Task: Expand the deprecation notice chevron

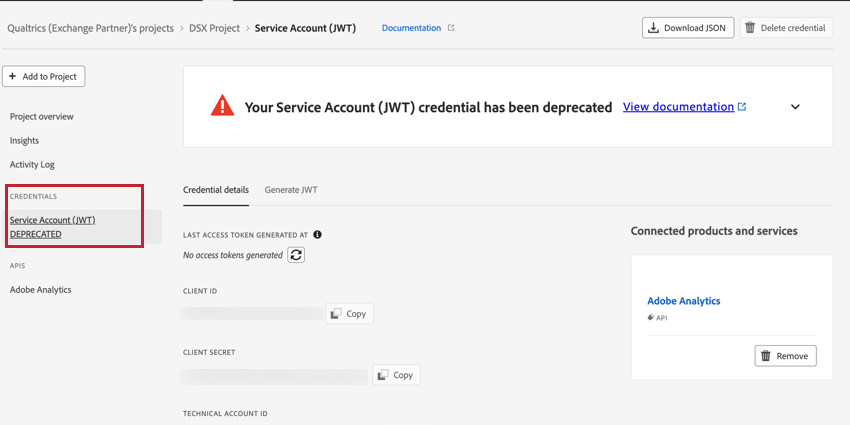Action: tap(795, 107)
